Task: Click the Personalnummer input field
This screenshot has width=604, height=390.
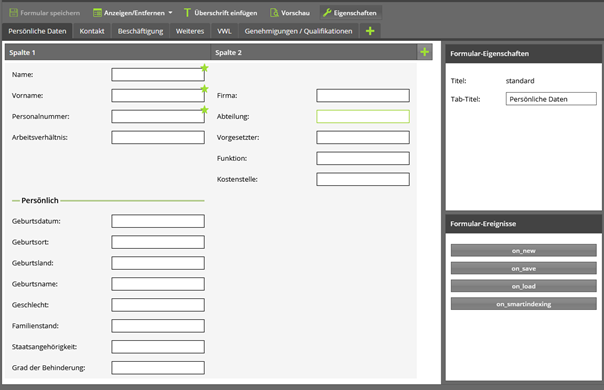Action: point(158,116)
